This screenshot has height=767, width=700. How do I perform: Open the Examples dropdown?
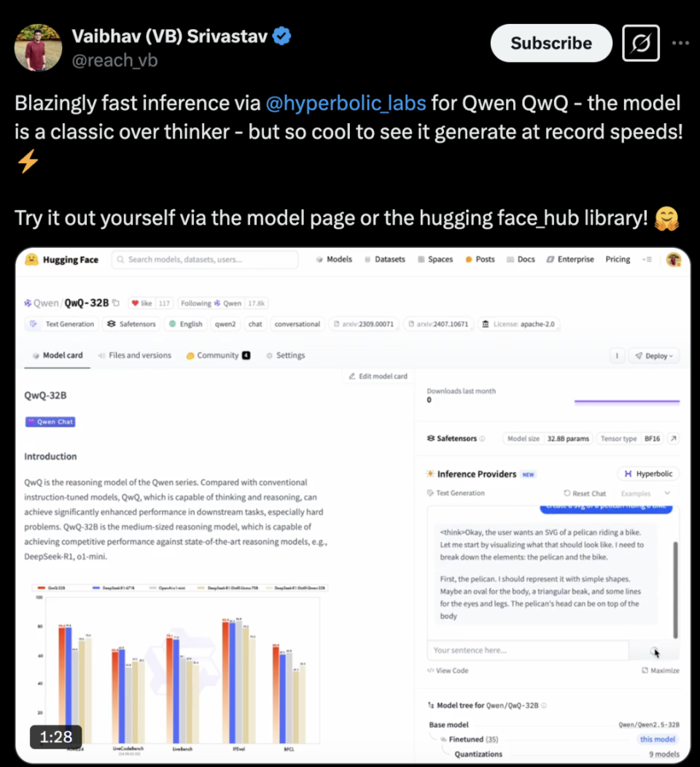click(645, 494)
